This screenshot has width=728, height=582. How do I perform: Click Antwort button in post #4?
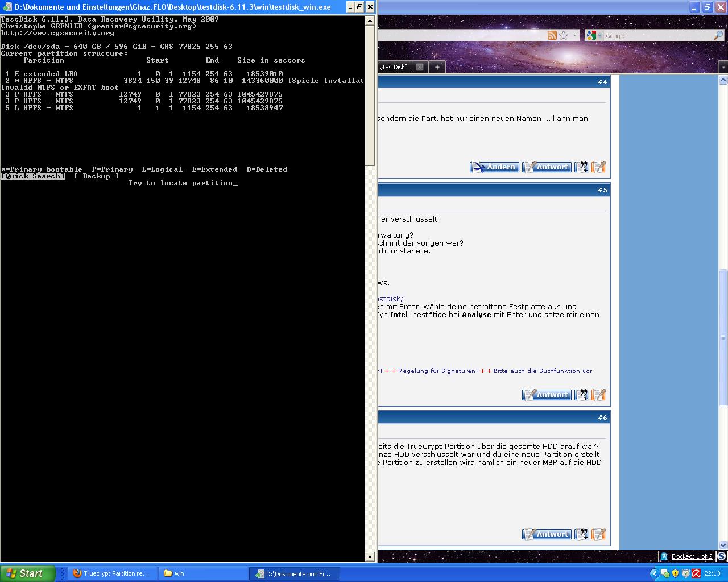coord(547,167)
